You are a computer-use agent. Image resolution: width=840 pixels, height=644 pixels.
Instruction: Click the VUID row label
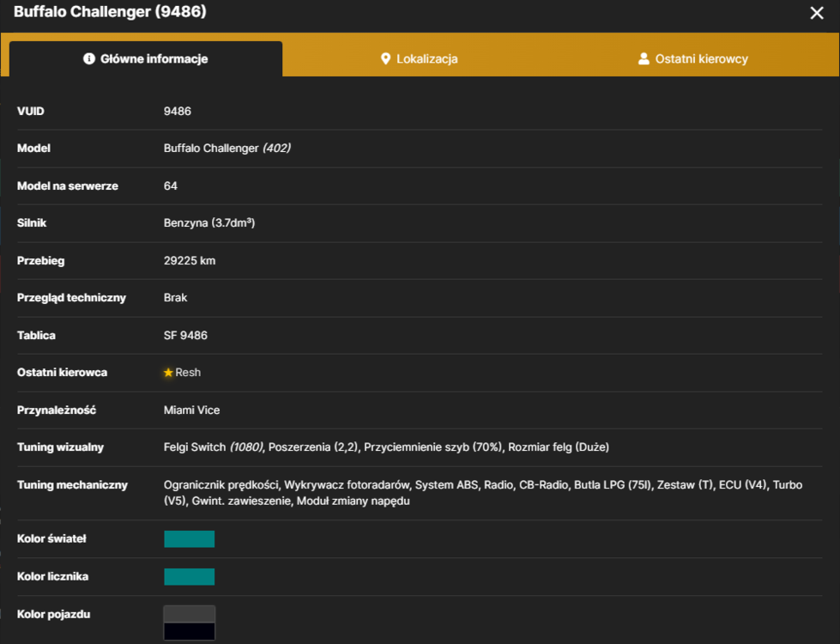(31, 111)
